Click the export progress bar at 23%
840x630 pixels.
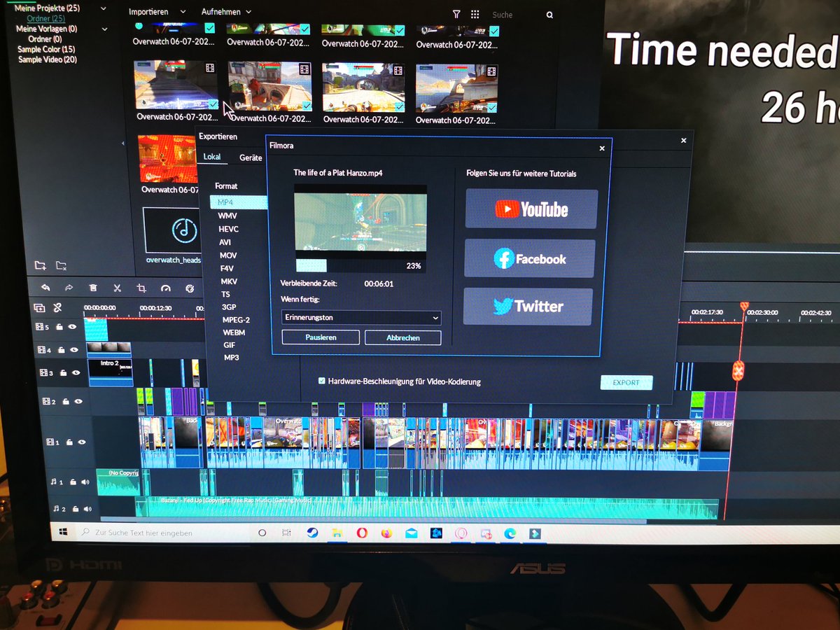pyautogui.click(x=360, y=265)
